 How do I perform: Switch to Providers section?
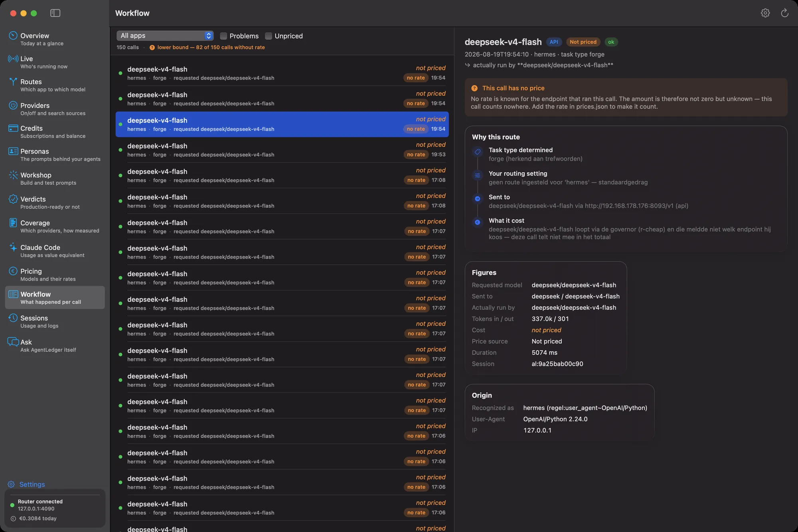coord(55,109)
